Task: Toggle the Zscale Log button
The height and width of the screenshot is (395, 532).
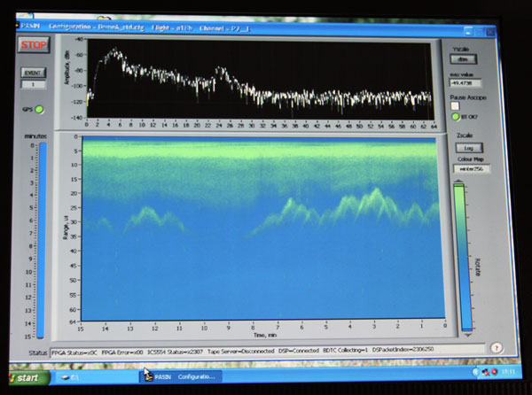Action: click(469, 148)
